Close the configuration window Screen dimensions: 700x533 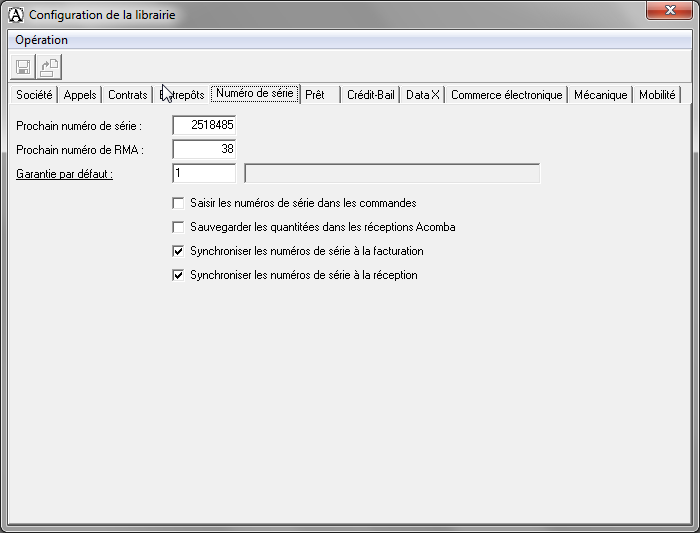tap(672, 11)
